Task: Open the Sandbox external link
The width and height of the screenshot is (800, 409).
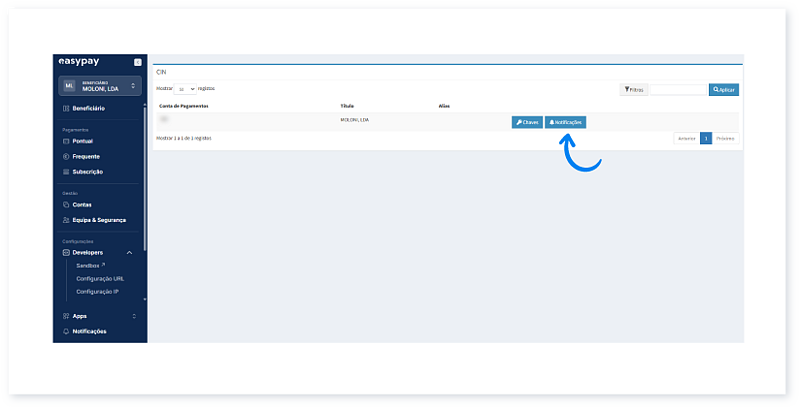Action: coord(91,265)
